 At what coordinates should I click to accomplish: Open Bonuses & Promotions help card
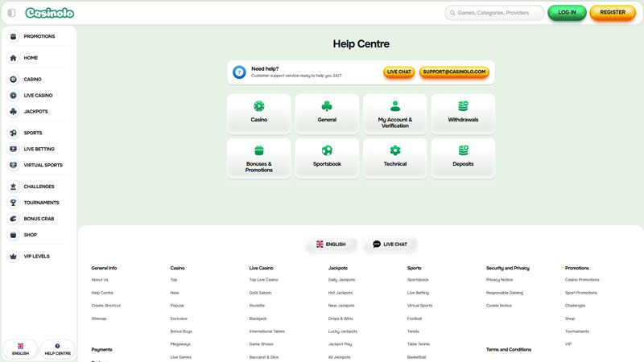pyautogui.click(x=258, y=158)
